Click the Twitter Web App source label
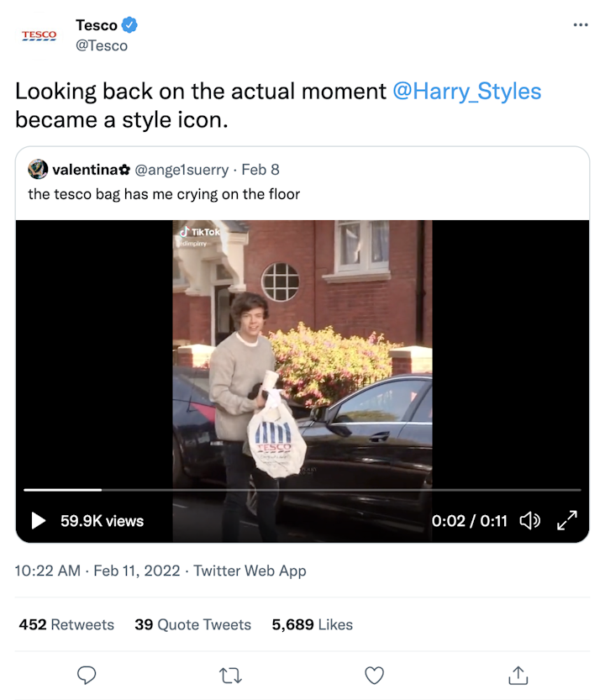 point(250,571)
